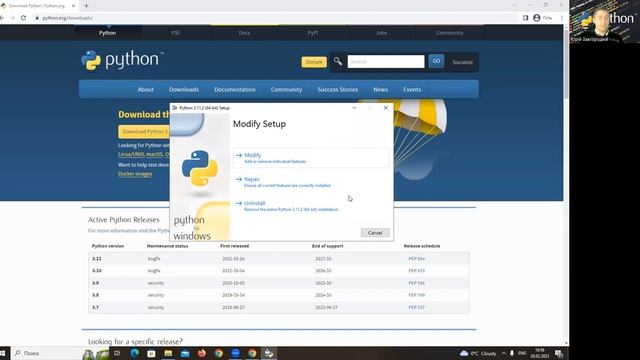Screen dimensions: 640x360
Task: Open the Success Stories navigation menu
Action: click(338, 89)
